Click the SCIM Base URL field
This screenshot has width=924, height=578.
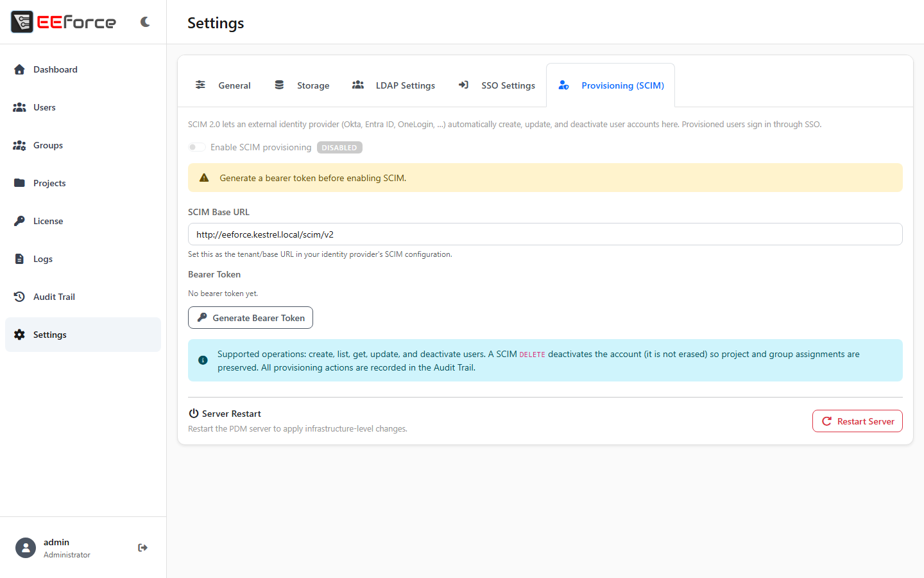(545, 234)
